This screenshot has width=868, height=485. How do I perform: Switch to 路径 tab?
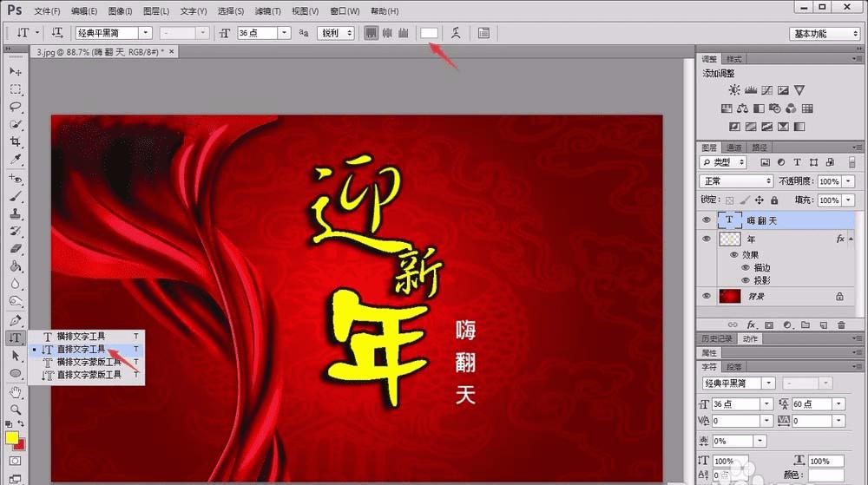[x=759, y=147]
